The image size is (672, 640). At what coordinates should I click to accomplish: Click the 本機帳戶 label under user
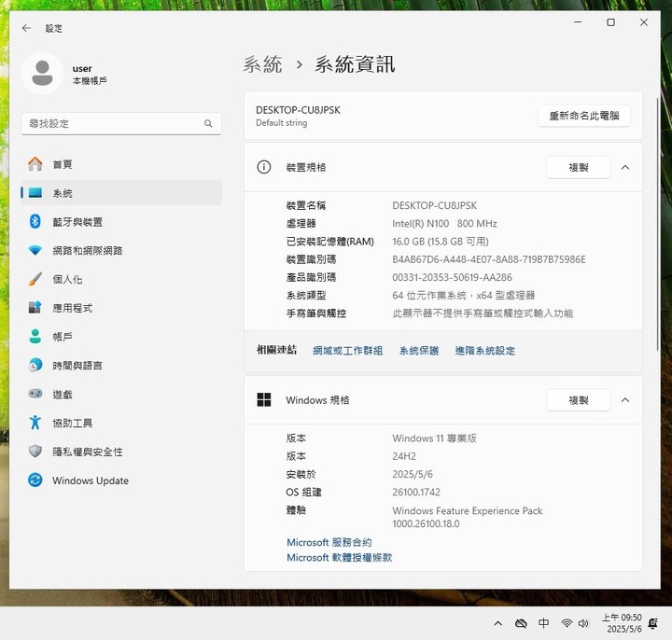pyautogui.click(x=90, y=80)
